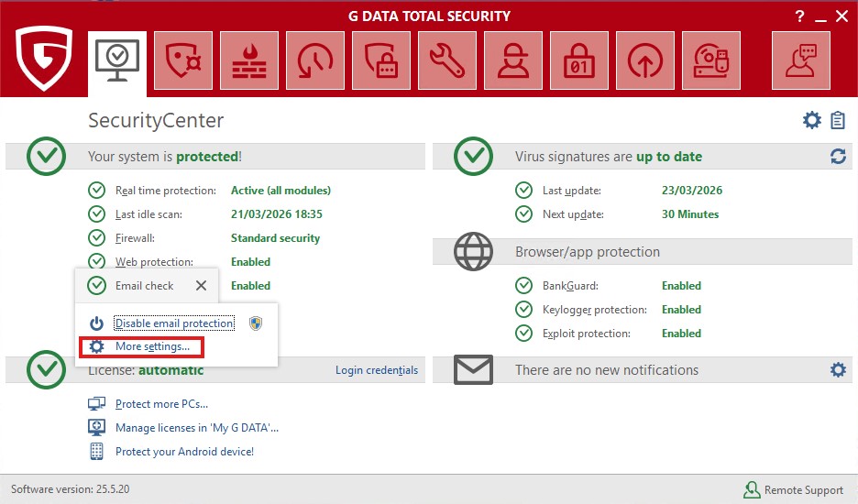The image size is (858, 504).
Task: Click Software version 25.5.20 text
Action: (71, 489)
